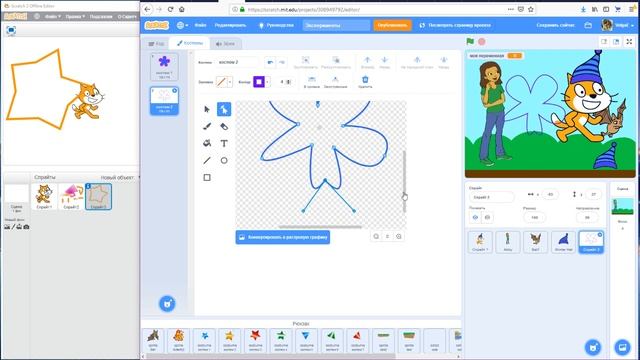Enter full screen stage mode

(629, 42)
